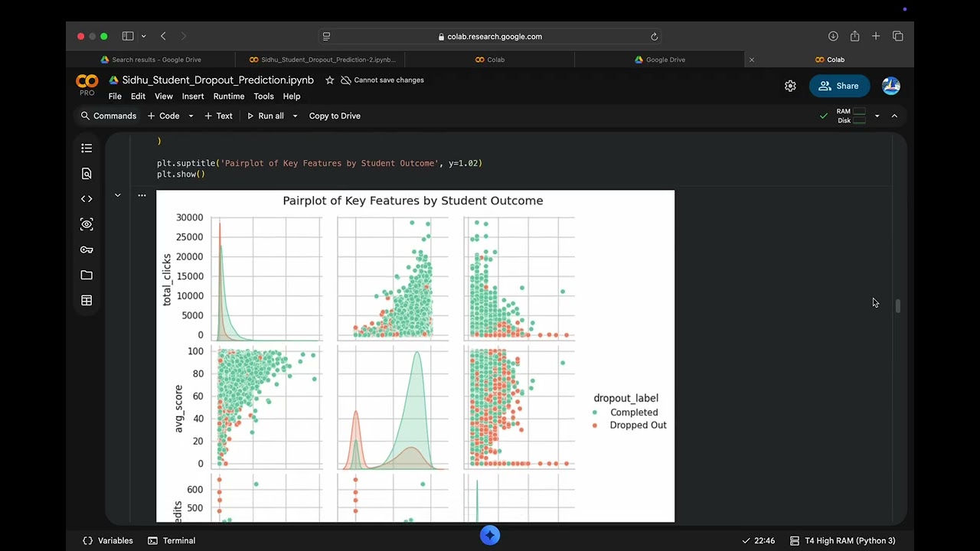The height and width of the screenshot is (551, 980).
Task: Open the data table icon in sidebar
Action: (x=87, y=301)
